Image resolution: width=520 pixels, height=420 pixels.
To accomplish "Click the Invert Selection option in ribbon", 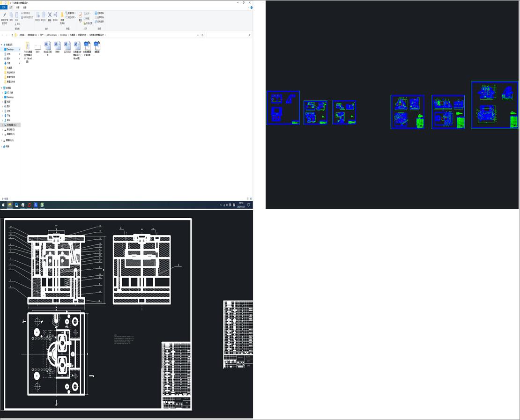I will [x=99, y=22].
